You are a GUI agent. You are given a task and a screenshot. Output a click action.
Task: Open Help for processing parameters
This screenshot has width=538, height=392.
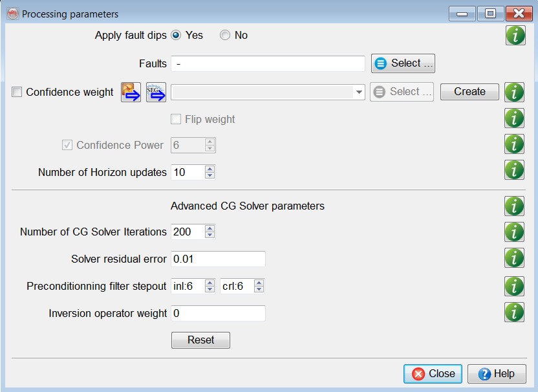point(497,374)
